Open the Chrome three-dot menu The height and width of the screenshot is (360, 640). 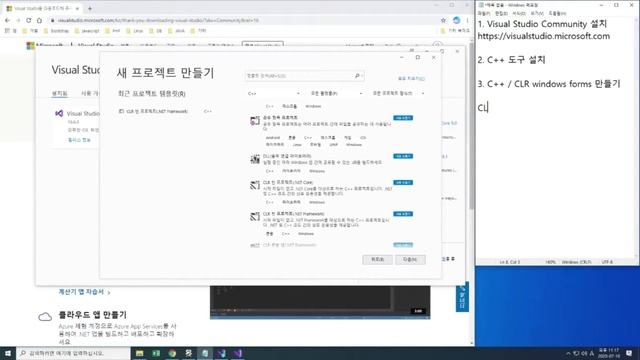[467, 20]
